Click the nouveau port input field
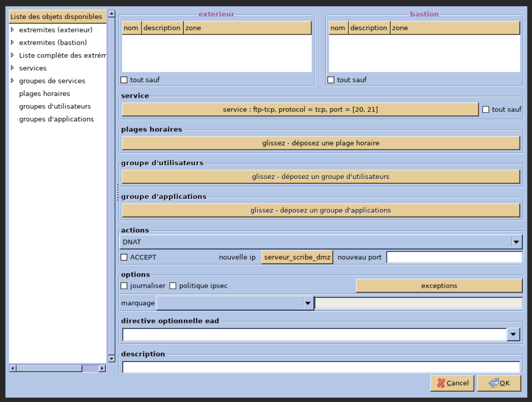The image size is (532, 402). coord(454,257)
